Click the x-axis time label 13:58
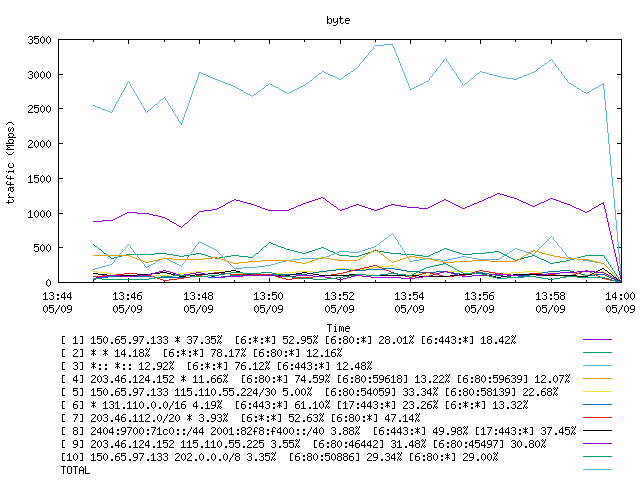The height and width of the screenshot is (480, 640). pyautogui.click(x=550, y=296)
